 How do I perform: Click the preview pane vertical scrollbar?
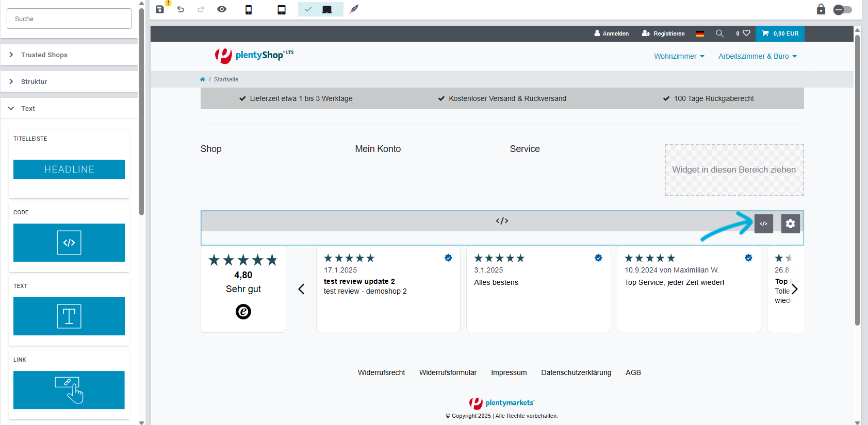(x=857, y=180)
